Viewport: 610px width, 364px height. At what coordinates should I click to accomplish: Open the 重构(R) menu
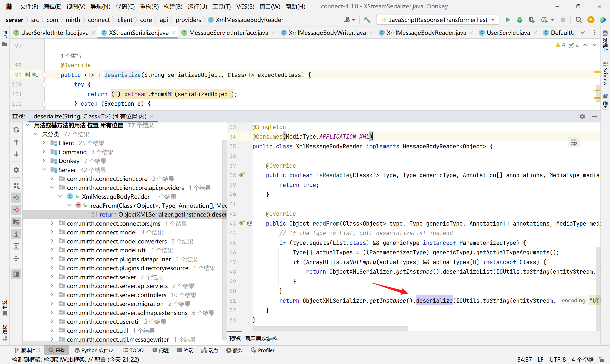149,6
